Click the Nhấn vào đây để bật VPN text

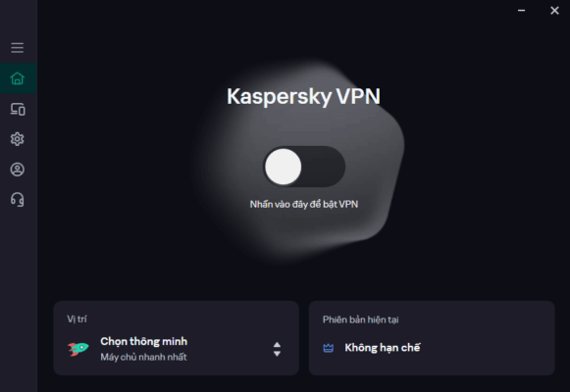304,205
